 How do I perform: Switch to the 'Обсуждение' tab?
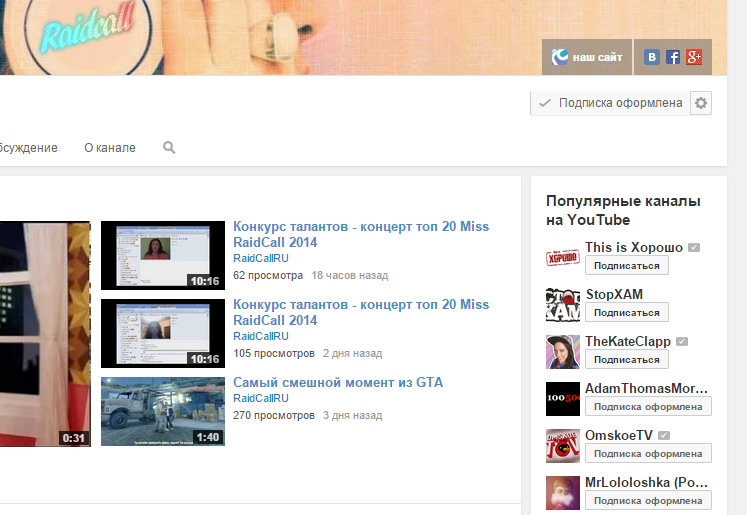coord(28,148)
